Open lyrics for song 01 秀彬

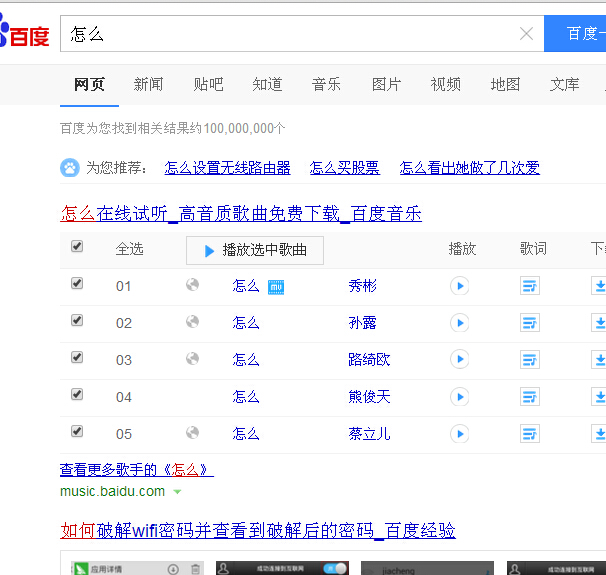pos(529,286)
